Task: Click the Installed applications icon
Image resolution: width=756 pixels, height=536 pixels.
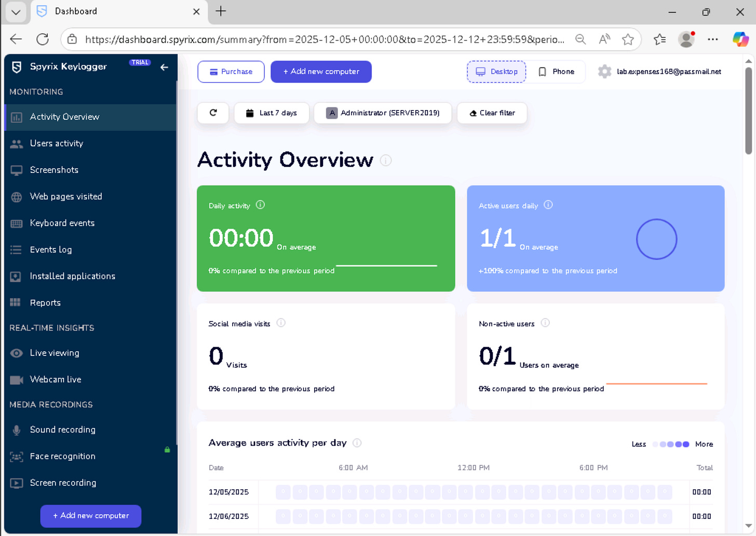Action: pyautogui.click(x=16, y=277)
